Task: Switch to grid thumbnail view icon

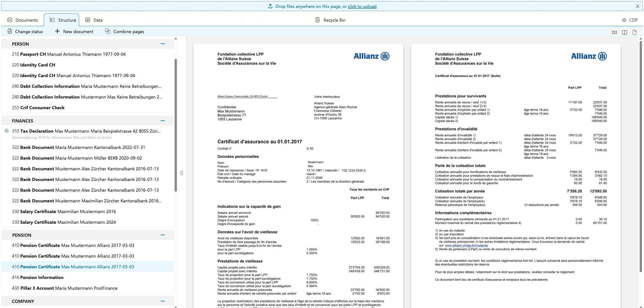Action: click(x=614, y=32)
